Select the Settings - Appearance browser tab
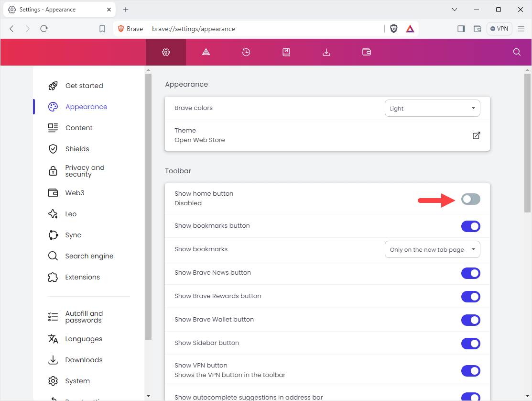The image size is (532, 401). coord(59,10)
